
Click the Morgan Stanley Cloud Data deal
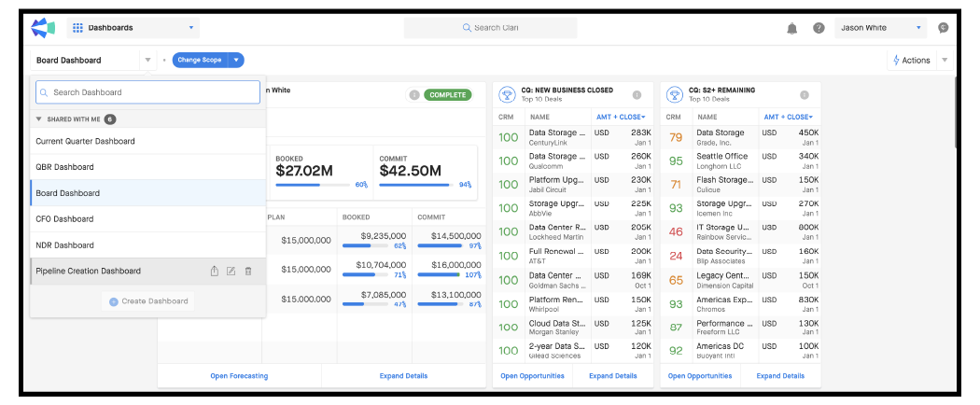coord(573,328)
